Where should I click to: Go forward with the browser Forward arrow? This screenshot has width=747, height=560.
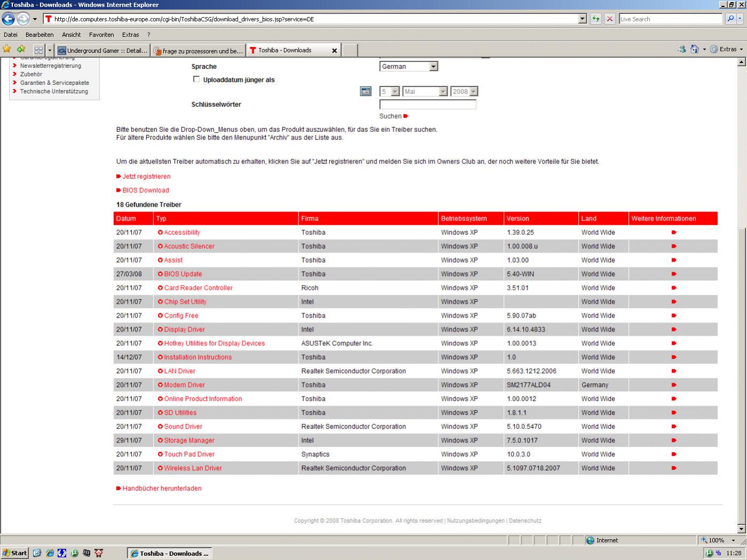(x=23, y=19)
